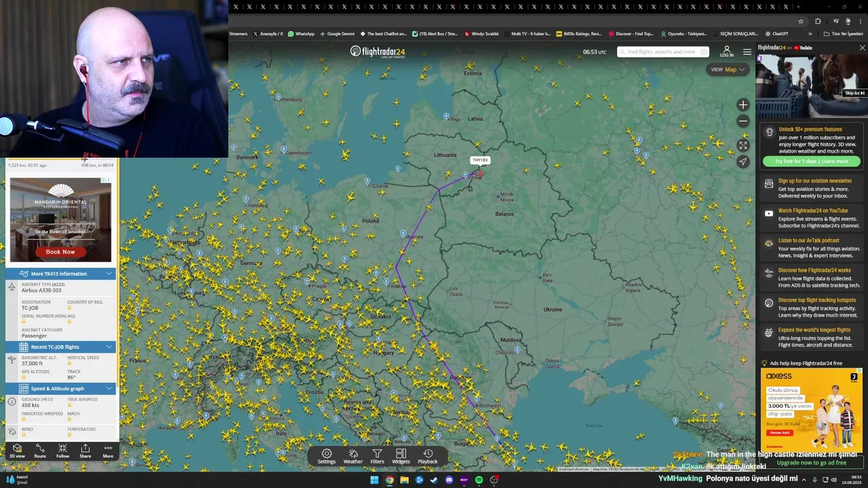Open Steam from the taskbar

[x=434, y=480]
